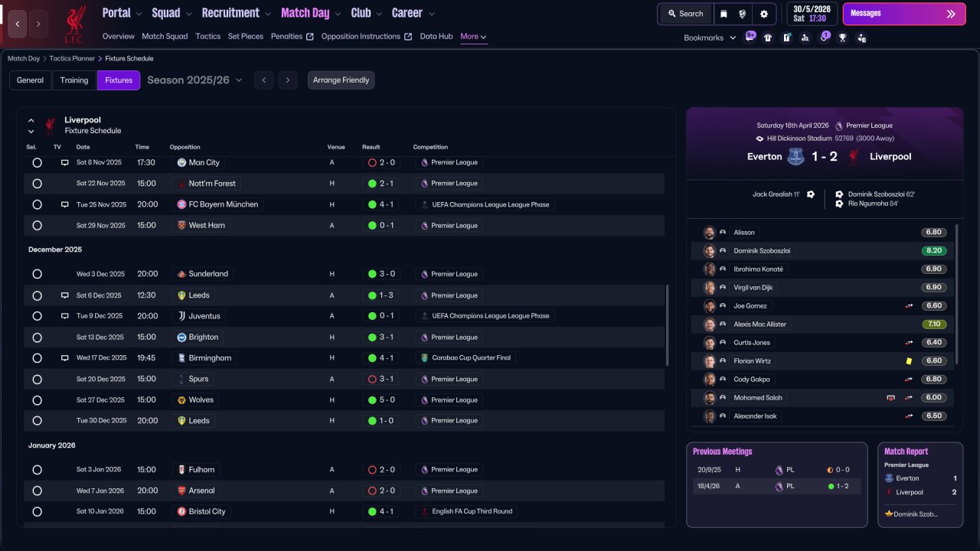
Task: Collapse the Liverpool fixture schedule chevron
Action: [31, 120]
